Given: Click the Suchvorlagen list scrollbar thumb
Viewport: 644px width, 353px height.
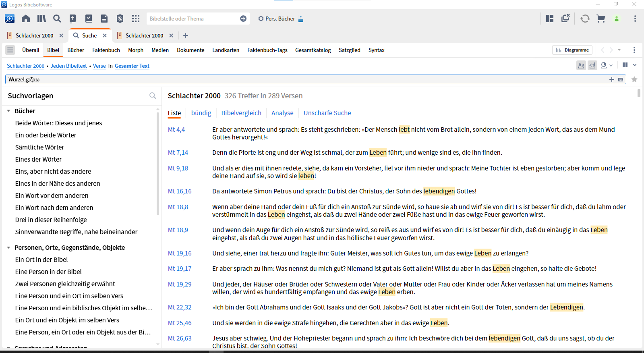Looking at the screenshot, I should (x=158, y=164).
